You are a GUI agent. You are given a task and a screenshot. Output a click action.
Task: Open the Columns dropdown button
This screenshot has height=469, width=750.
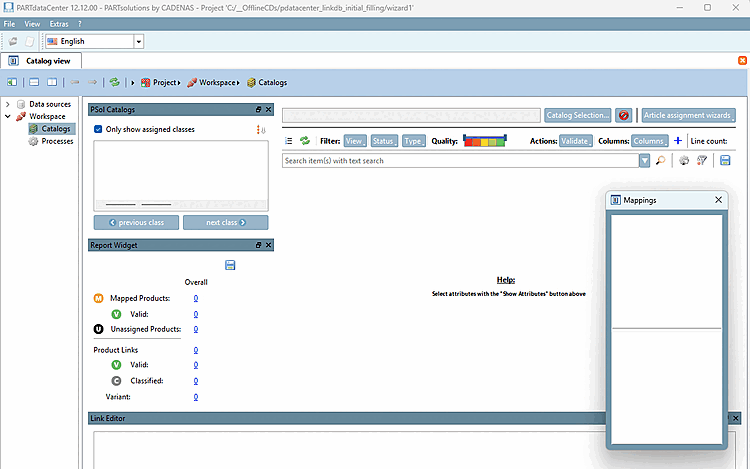tap(650, 141)
